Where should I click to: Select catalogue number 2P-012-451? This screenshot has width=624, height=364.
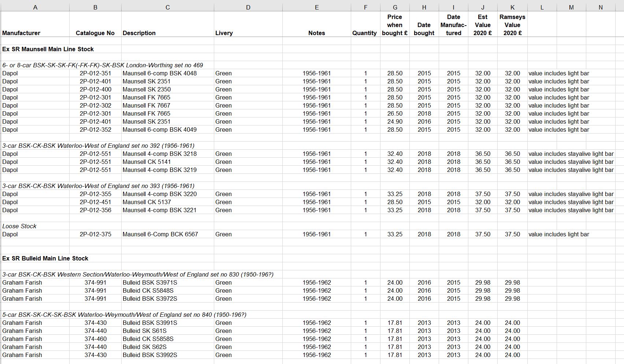(x=95, y=202)
